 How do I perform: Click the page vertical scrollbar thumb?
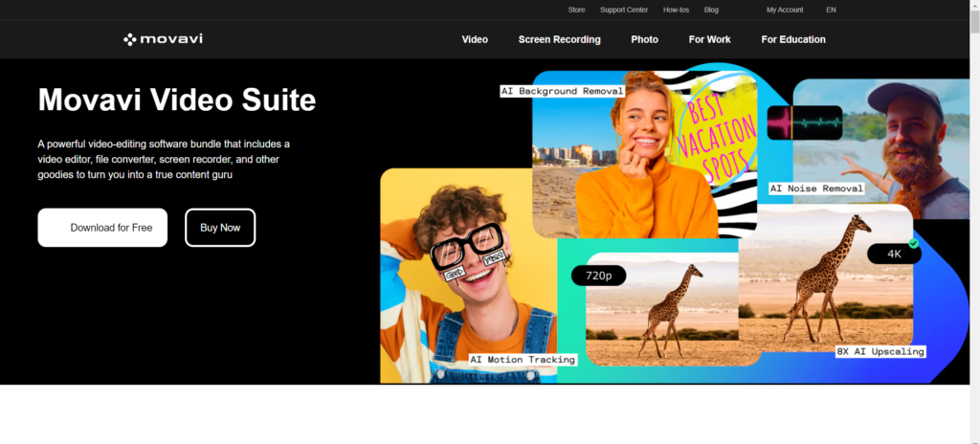(x=974, y=24)
